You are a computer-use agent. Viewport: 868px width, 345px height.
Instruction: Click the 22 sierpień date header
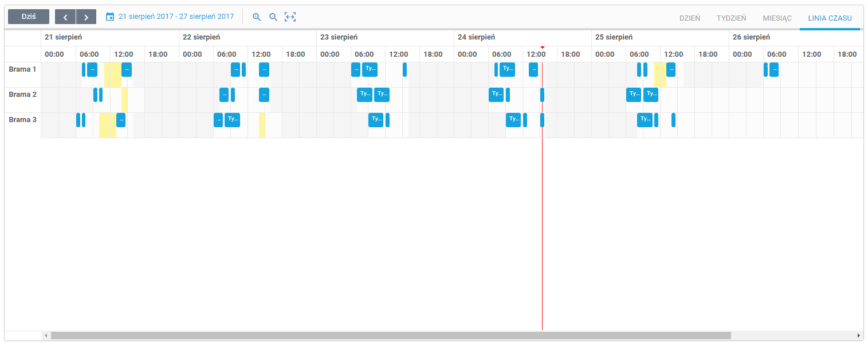point(201,37)
